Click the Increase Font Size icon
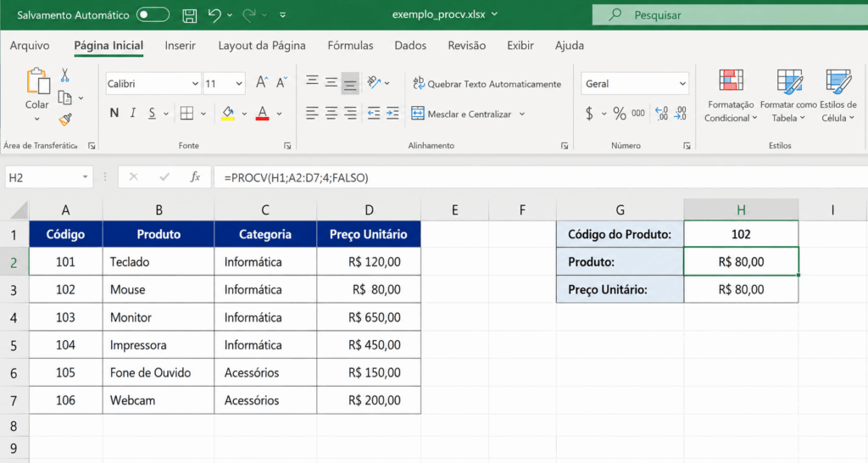The width and height of the screenshot is (868, 463). click(261, 83)
